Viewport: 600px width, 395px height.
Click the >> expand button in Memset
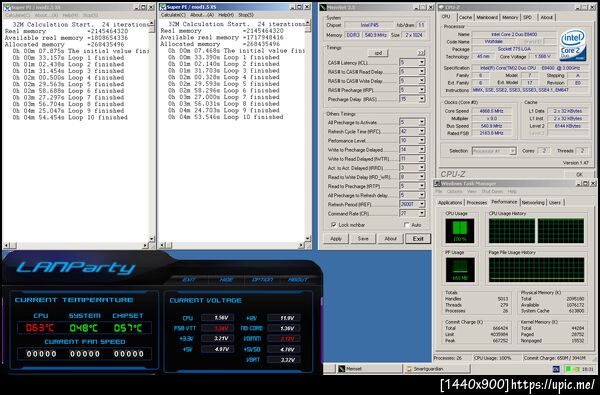click(x=421, y=53)
